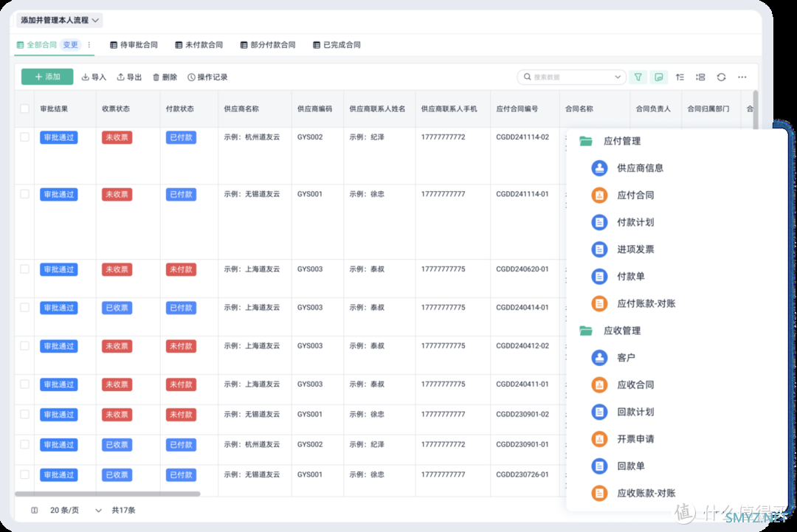Click the 导出 export button
This screenshot has width=797, height=532.
(x=130, y=77)
